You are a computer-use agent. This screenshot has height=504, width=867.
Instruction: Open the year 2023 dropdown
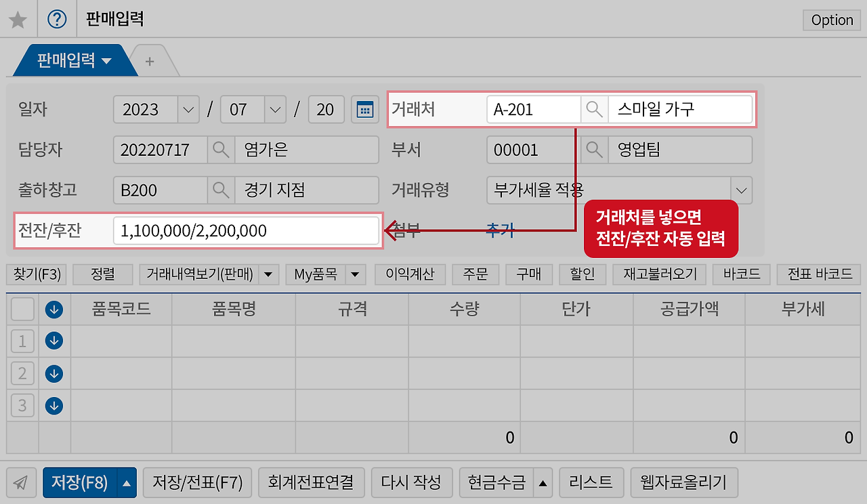coord(188,110)
